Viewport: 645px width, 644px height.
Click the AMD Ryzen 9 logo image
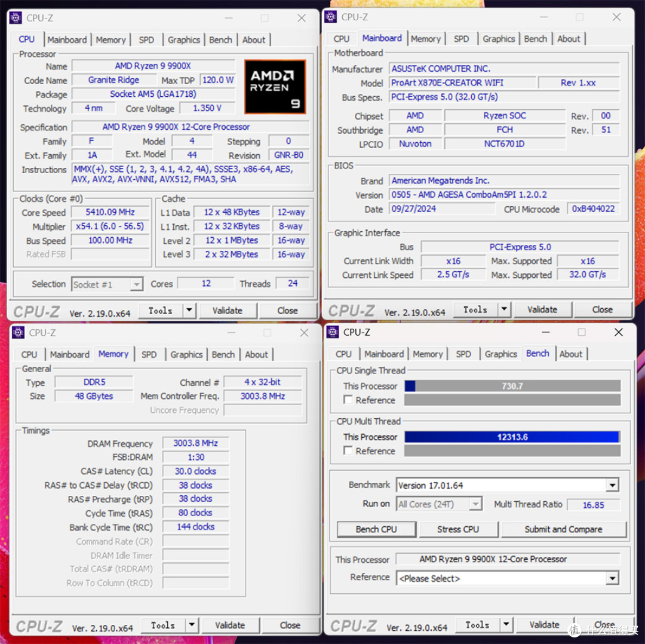pos(275,87)
